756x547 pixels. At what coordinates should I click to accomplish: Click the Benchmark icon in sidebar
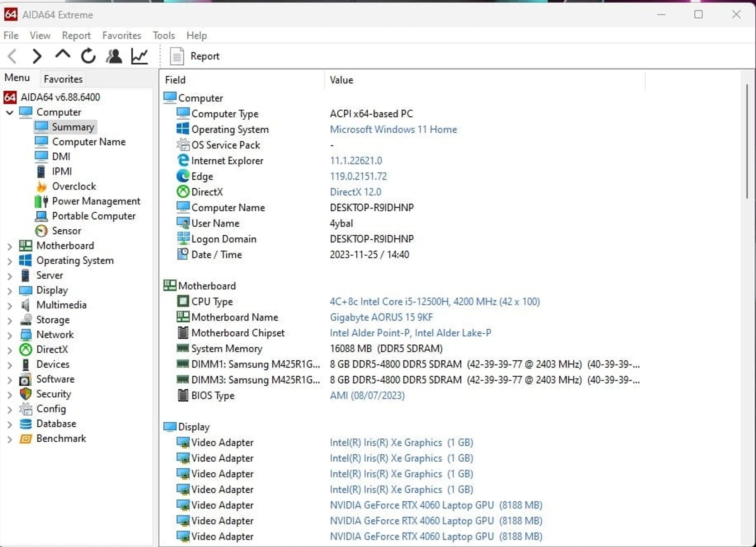26,439
